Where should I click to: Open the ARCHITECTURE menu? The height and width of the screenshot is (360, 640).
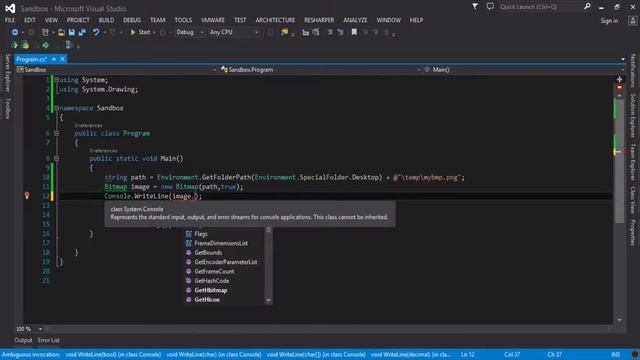coord(275,20)
